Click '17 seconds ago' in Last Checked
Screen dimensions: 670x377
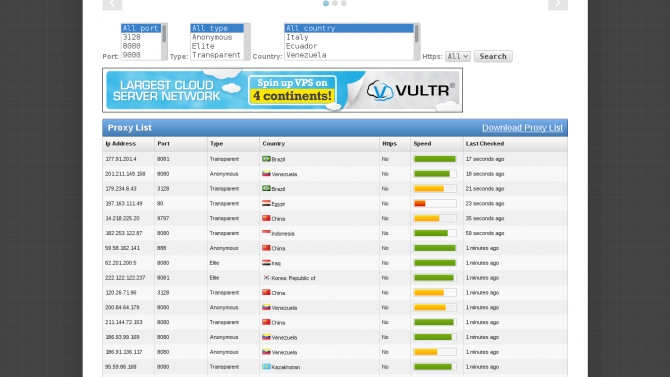point(485,159)
